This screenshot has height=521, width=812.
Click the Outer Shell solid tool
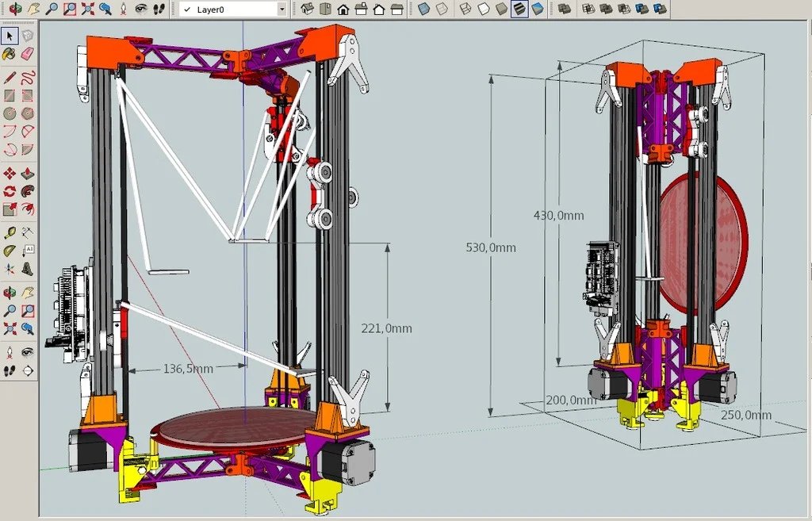click(x=565, y=9)
